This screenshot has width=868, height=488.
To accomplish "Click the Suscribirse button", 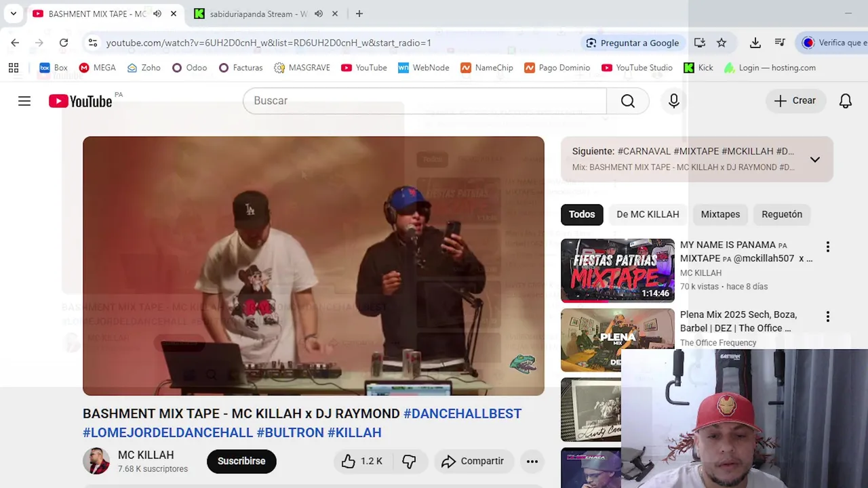I will [x=241, y=461].
